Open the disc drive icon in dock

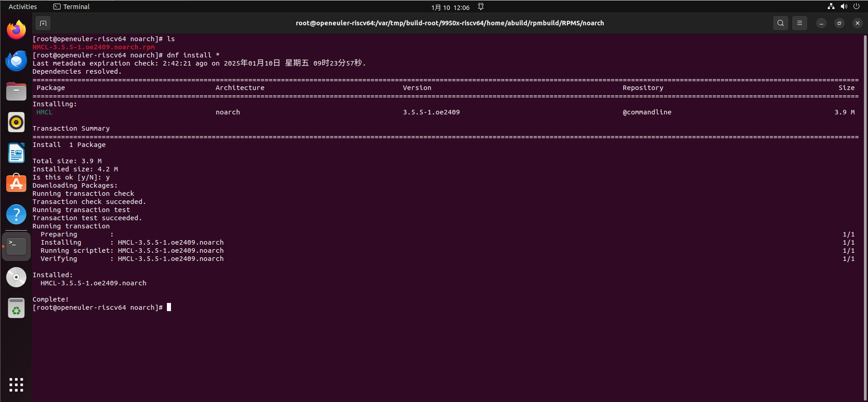point(16,277)
